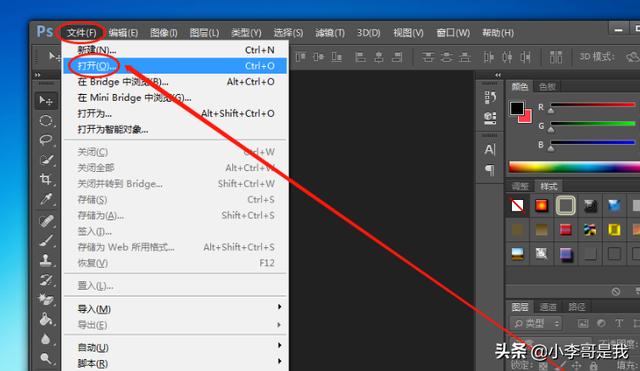Pick a color from the spectrum ramp

pyautogui.click(x=574, y=167)
